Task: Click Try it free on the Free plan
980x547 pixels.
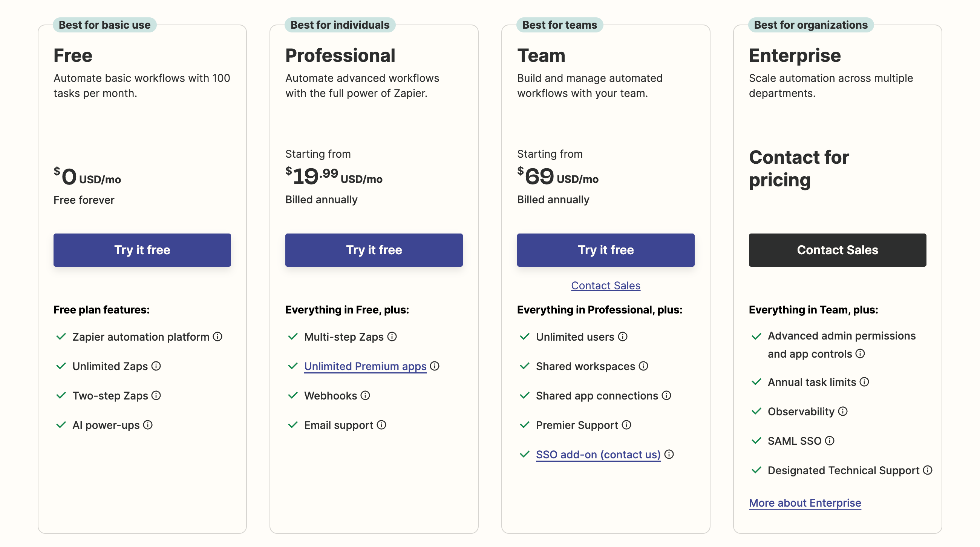Action: (142, 250)
